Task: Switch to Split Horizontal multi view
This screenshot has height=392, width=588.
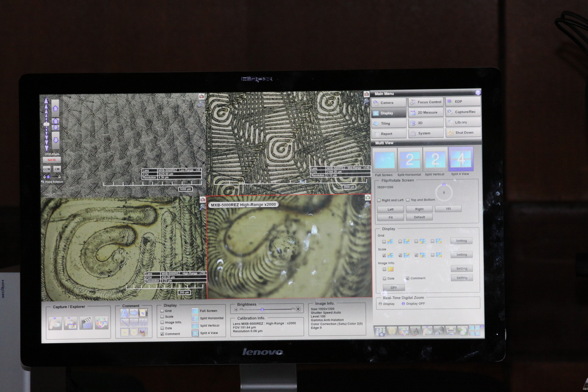Action: coord(409,160)
